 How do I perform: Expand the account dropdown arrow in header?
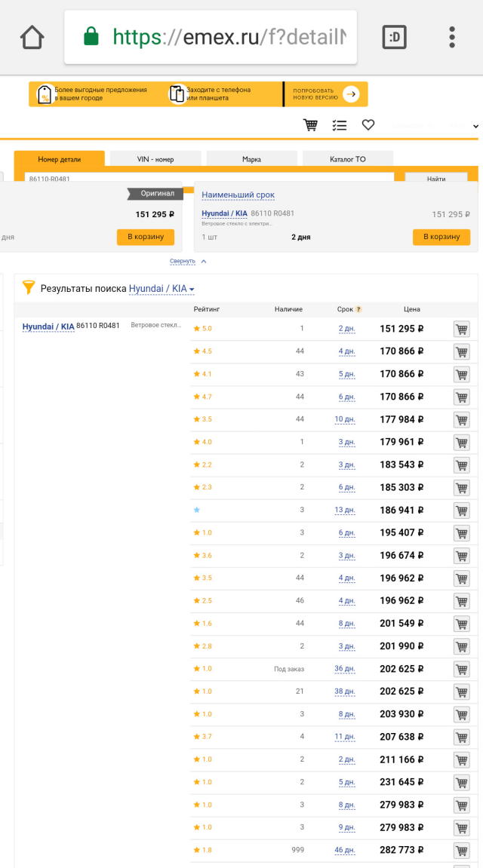coord(475,126)
